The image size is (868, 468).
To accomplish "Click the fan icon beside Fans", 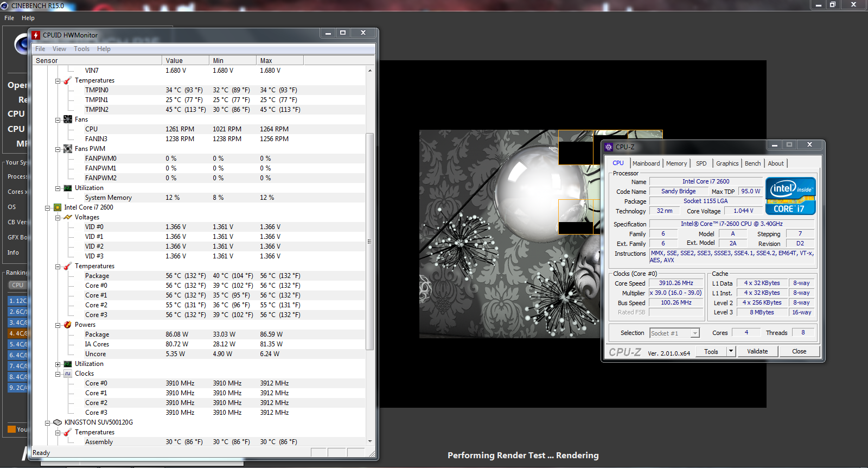I will click(x=68, y=119).
